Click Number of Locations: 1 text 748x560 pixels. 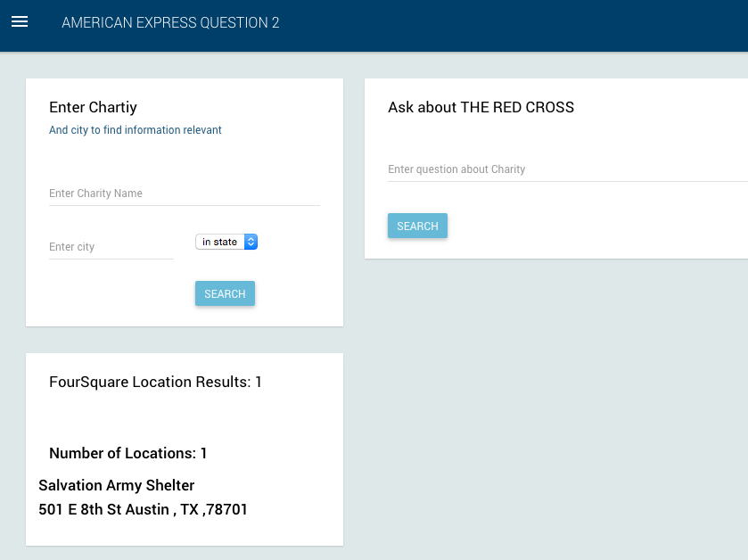tap(127, 453)
